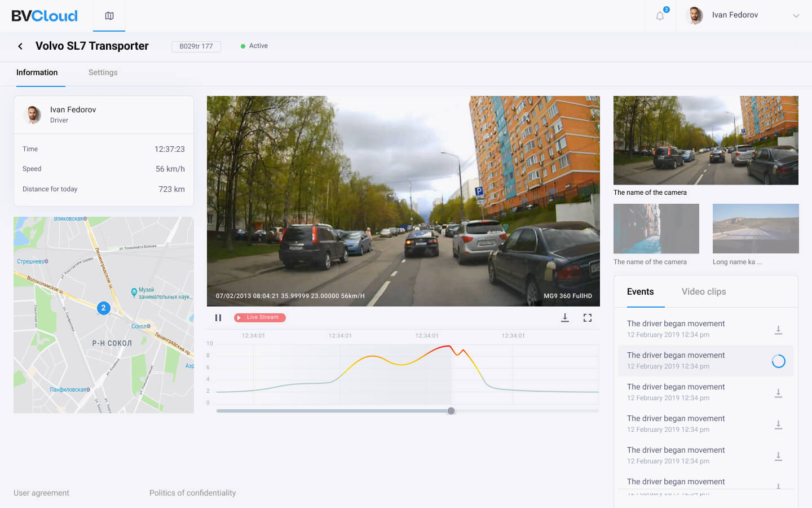Click the map marker numbered 2
Screen dimensions: 812x508
(x=103, y=308)
